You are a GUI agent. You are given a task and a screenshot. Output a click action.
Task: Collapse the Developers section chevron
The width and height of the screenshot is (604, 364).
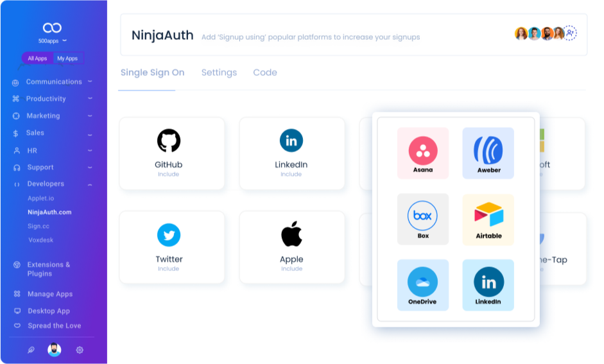(90, 185)
